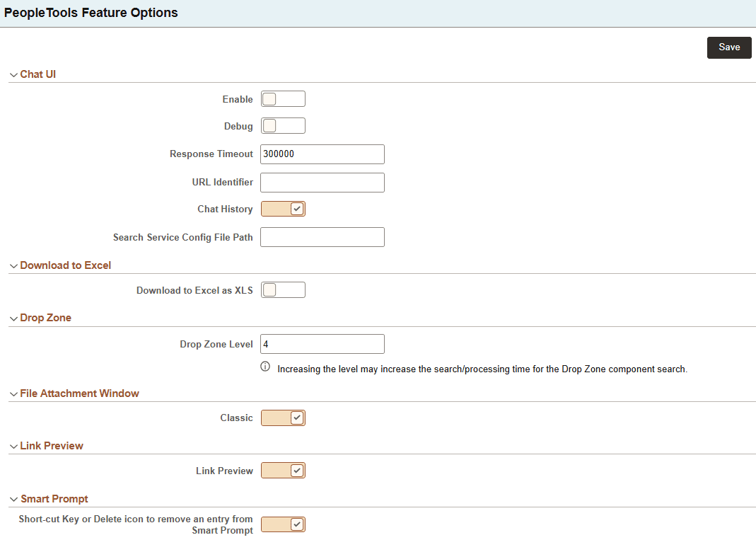Toggle the Debug switch

click(283, 126)
